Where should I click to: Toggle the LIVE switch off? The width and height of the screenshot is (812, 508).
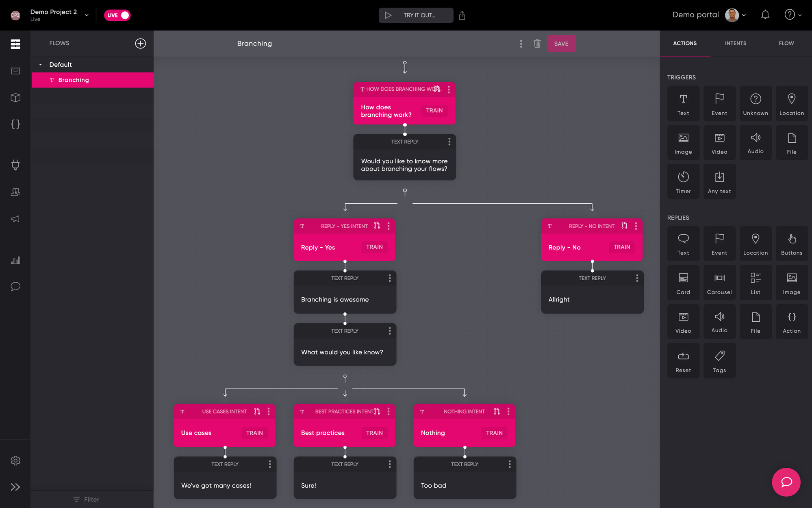pos(117,15)
